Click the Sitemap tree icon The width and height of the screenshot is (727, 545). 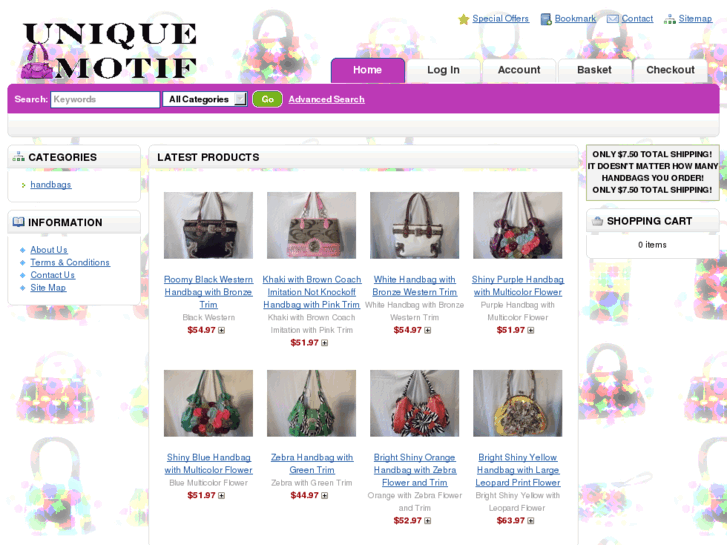pyautogui.click(x=670, y=19)
